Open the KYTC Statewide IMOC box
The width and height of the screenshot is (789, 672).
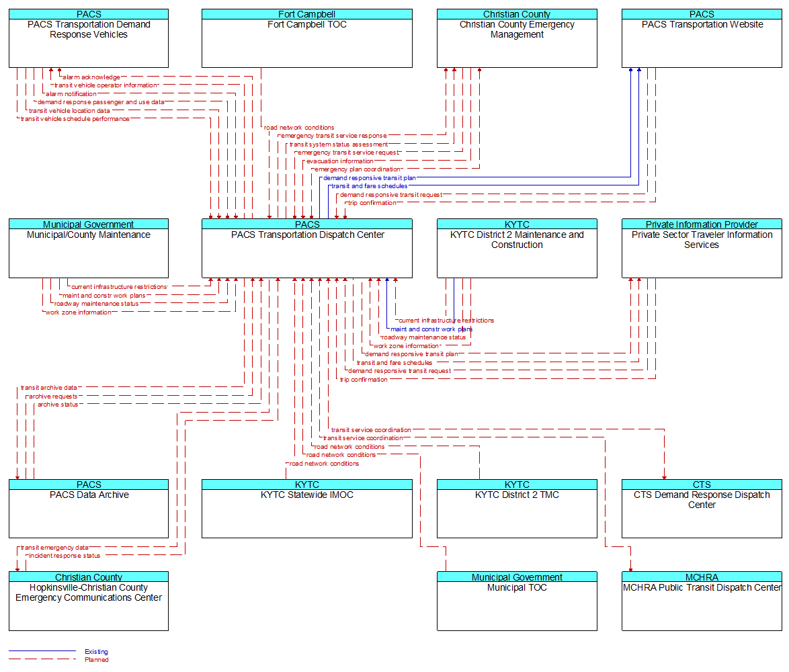(x=307, y=509)
